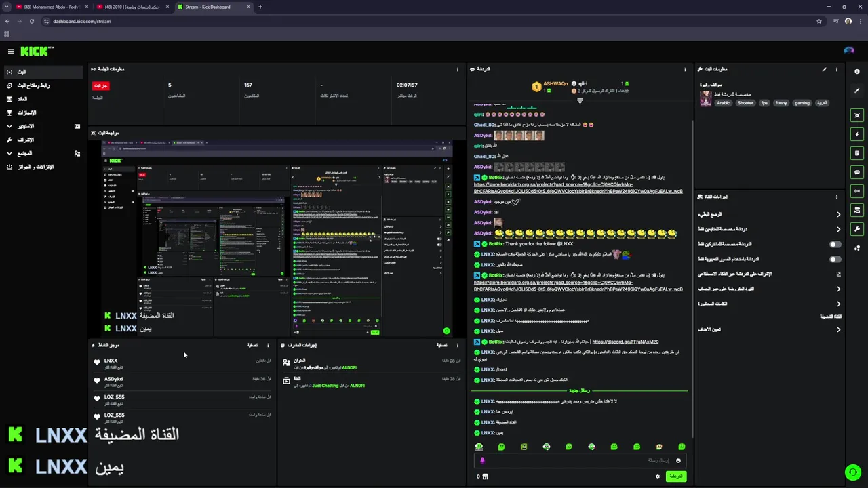Click the pencil icon in the right rail

857,90
